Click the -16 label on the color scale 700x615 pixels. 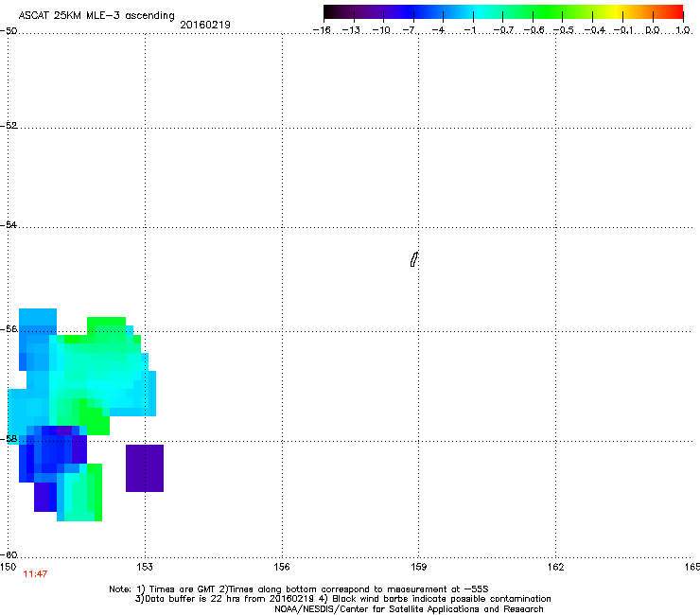pos(322,30)
